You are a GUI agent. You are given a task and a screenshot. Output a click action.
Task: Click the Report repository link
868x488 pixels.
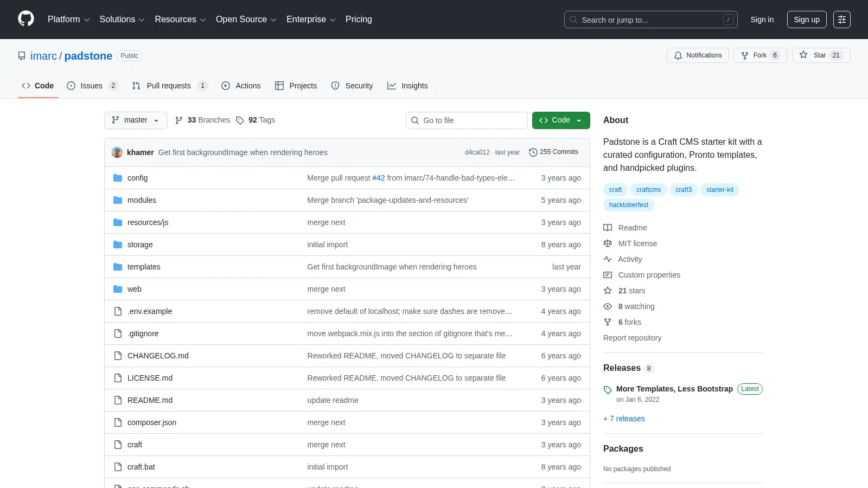pyautogui.click(x=632, y=338)
